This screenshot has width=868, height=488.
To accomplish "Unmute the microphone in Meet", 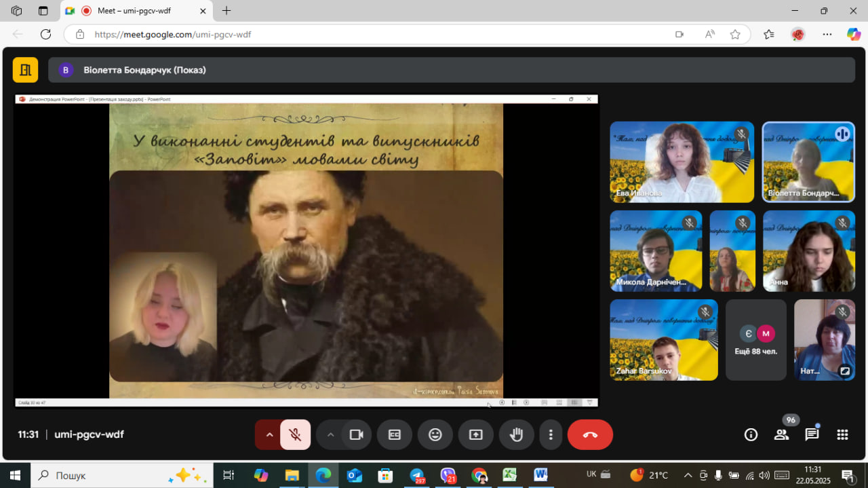I will (x=296, y=435).
